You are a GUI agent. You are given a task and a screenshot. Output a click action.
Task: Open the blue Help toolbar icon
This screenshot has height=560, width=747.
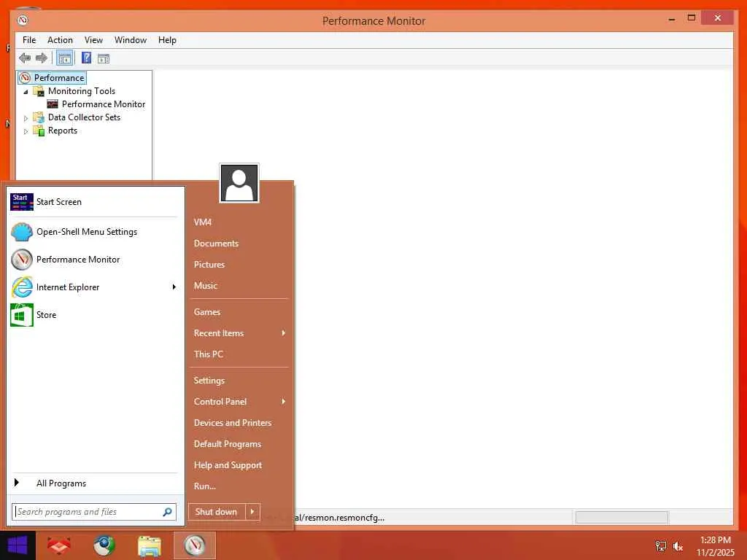[86, 58]
